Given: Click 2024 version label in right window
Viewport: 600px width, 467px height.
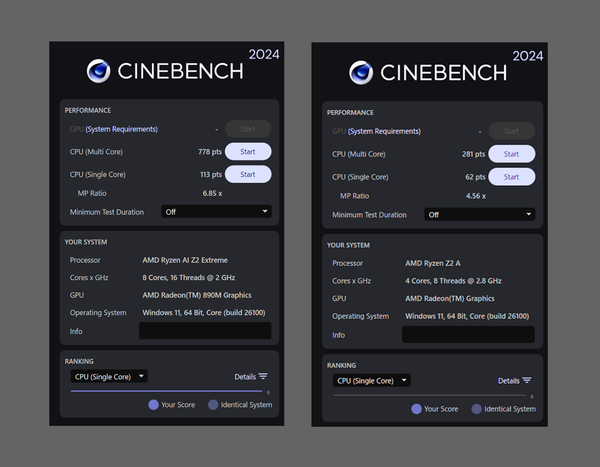Looking at the screenshot, I should [528, 56].
